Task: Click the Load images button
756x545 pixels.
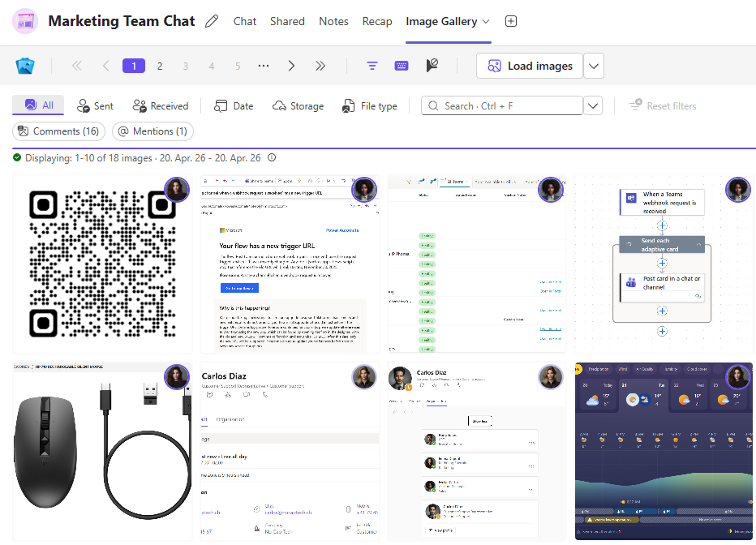Action: point(530,66)
